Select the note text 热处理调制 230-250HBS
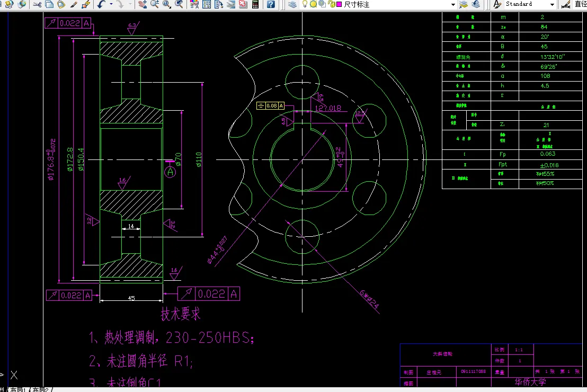 click(x=172, y=338)
